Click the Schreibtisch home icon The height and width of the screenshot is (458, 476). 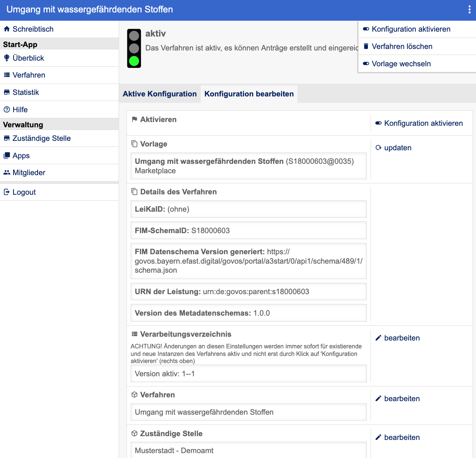pos(7,29)
